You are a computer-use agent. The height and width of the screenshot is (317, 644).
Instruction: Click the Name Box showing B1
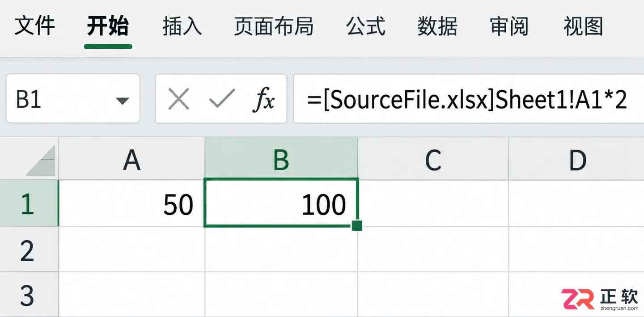pos(73,99)
